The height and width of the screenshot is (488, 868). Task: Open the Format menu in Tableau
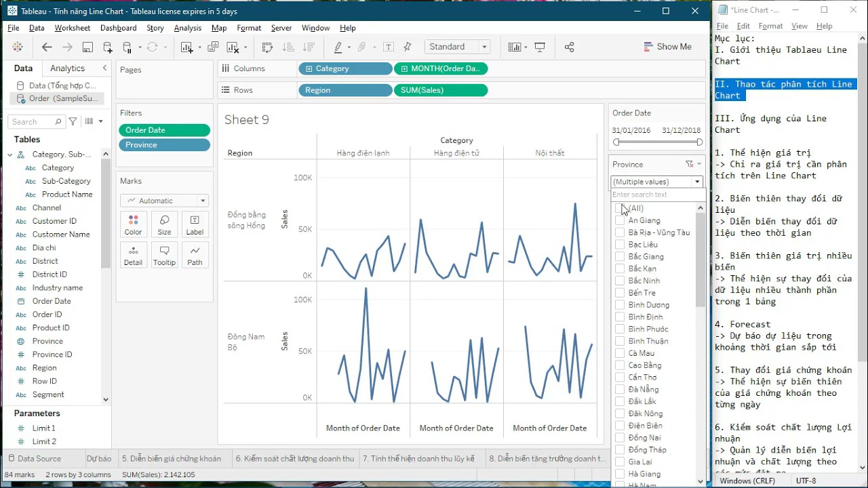click(x=249, y=28)
